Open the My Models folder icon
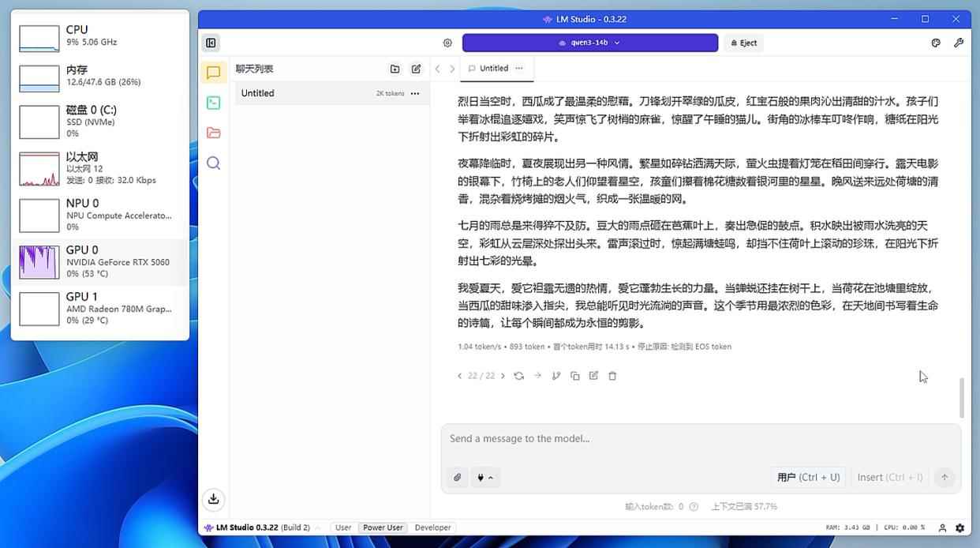980x548 pixels. tap(213, 133)
